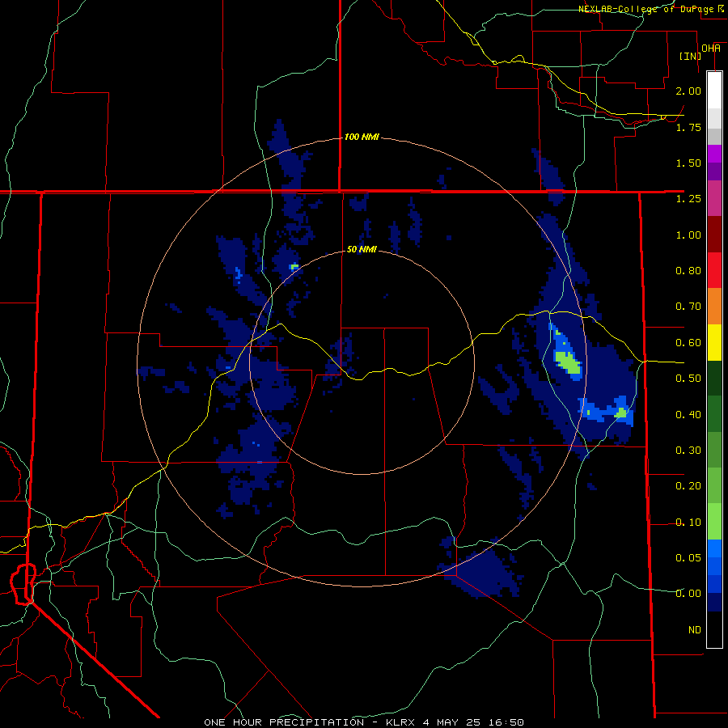This screenshot has width=728, height=728.
Task: Click the 0.10 legend value
Action: [x=688, y=523]
